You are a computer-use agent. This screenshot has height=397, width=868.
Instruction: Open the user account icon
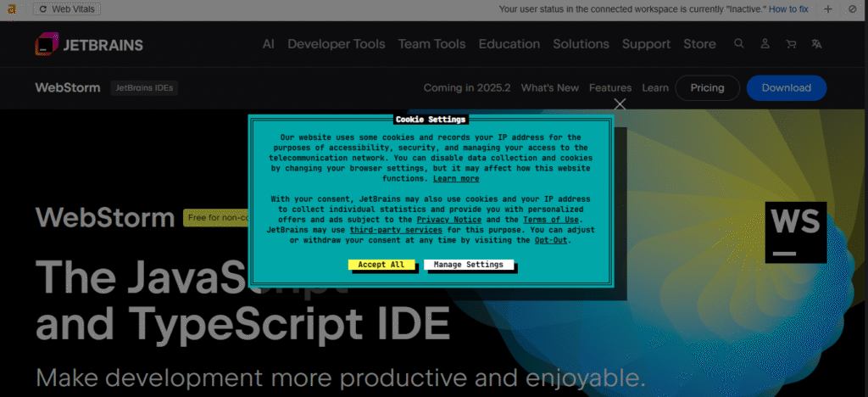(765, 44)
